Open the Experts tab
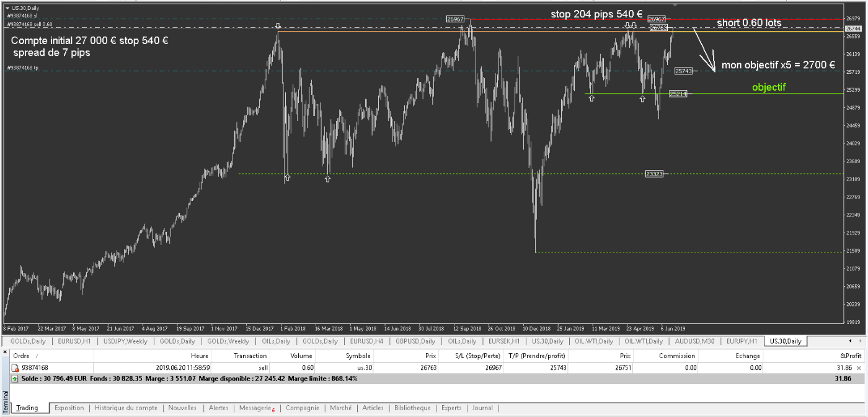Screen dimensions: 868x417 (x=451, y=408)
